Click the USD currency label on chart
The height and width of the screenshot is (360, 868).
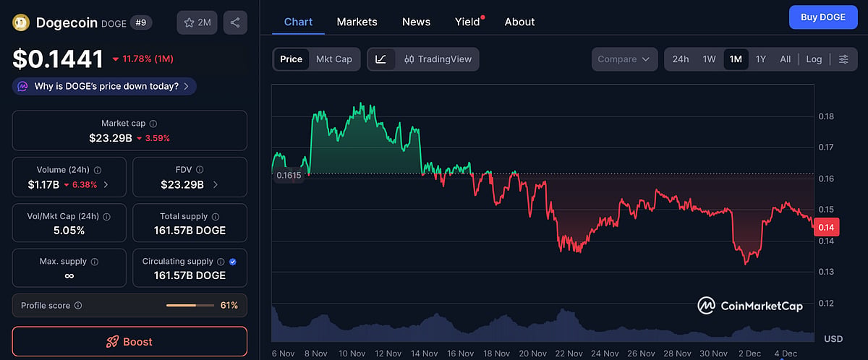[x=833, y=339]
